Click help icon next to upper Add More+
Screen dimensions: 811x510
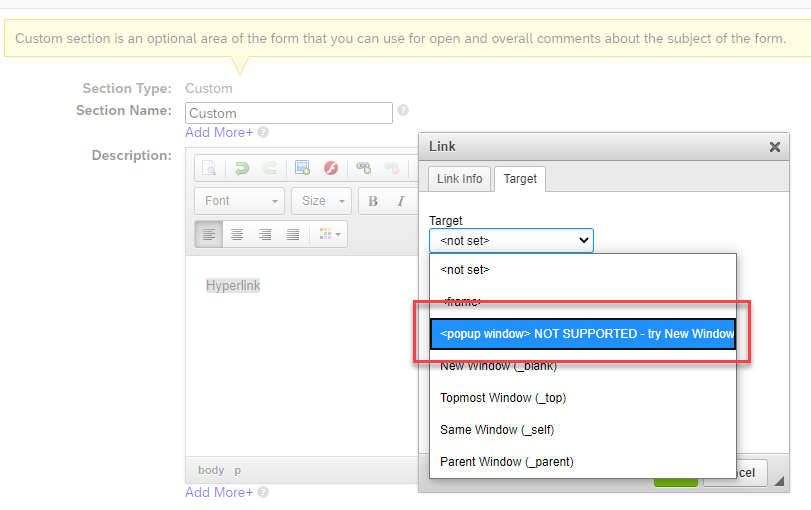[x=263, y=132]
